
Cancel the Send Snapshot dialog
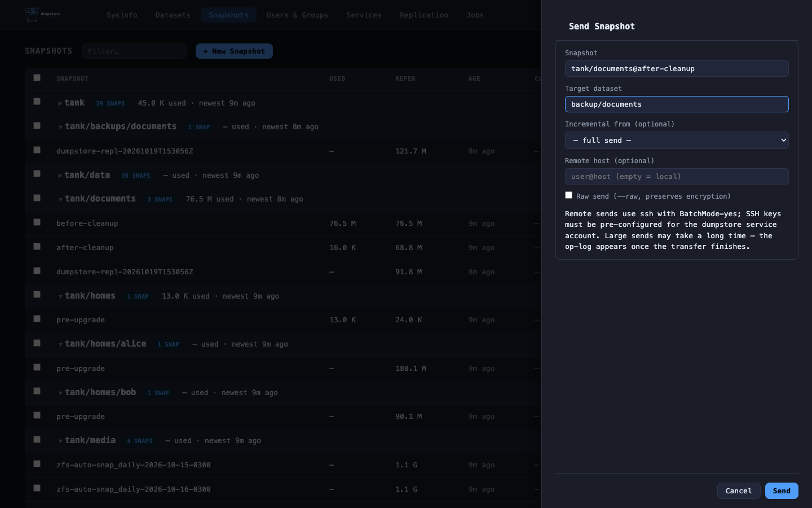tap(739, 491)
